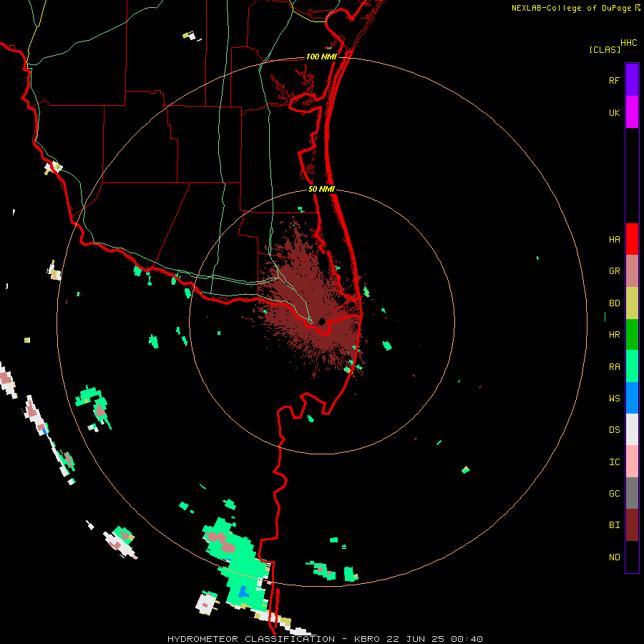The height and width of the screenshot is (644, 644).
Task: Select the WS blue legend swatch
Action: (632, 398)
